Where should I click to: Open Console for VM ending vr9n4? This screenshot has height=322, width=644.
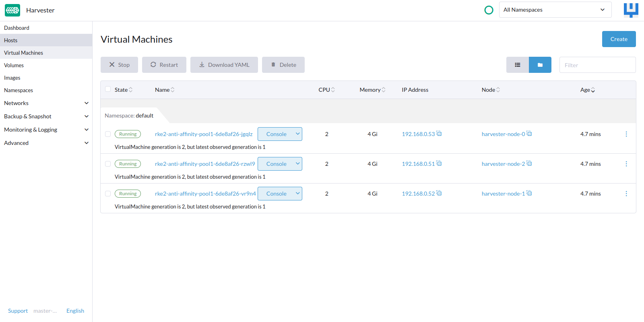276,194
